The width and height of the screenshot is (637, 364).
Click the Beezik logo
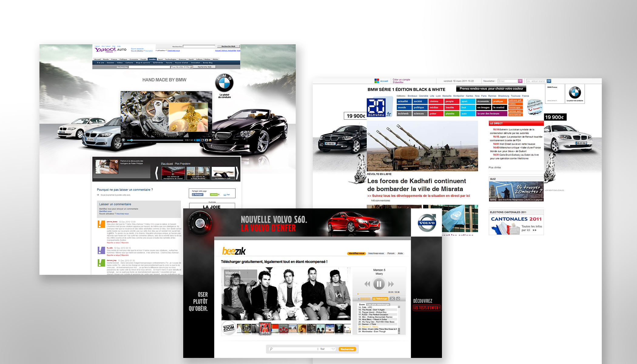pos(234,251)
